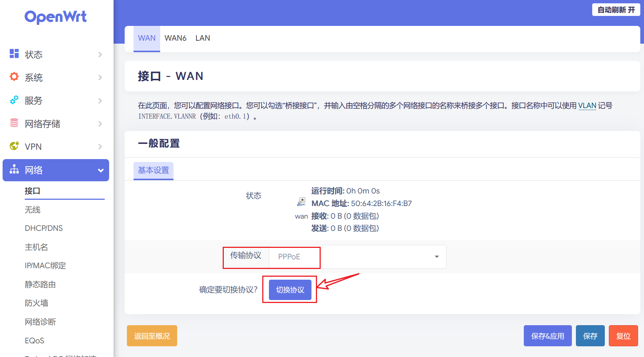
Task: Click the 发送 0 B statistics line
Action: [345, 228]
